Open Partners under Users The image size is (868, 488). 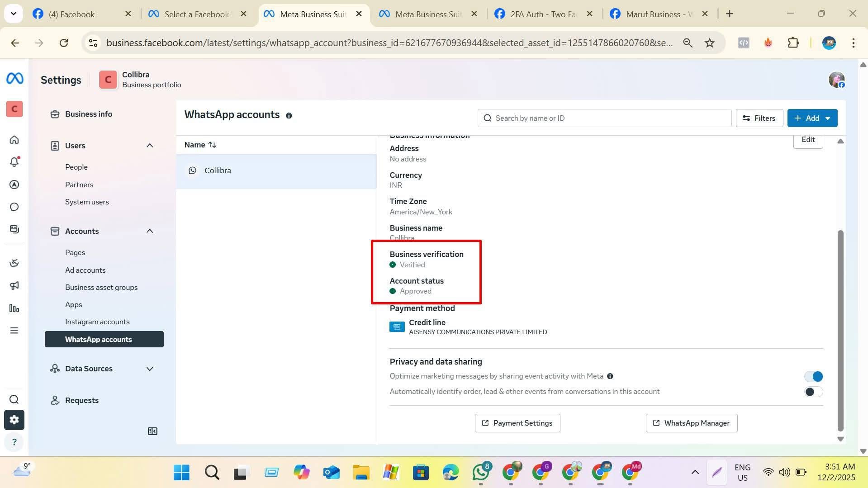coord(79,185)
